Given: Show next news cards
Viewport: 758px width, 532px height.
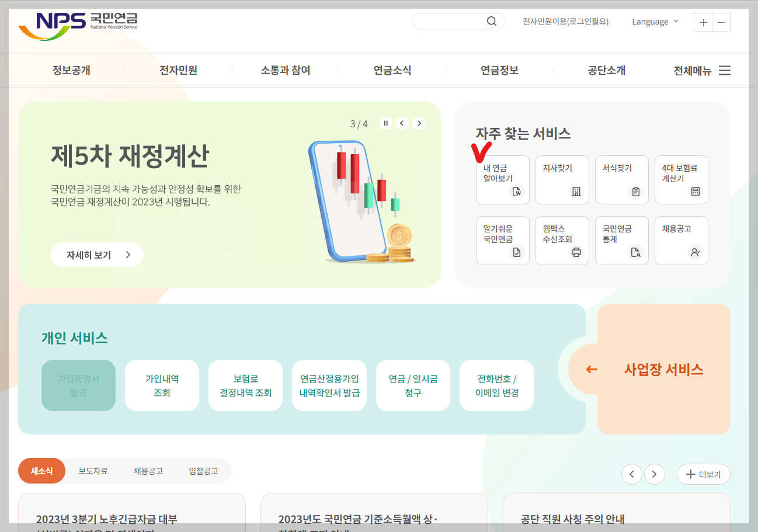Looking at the screenshot, I should coord(654,474).
